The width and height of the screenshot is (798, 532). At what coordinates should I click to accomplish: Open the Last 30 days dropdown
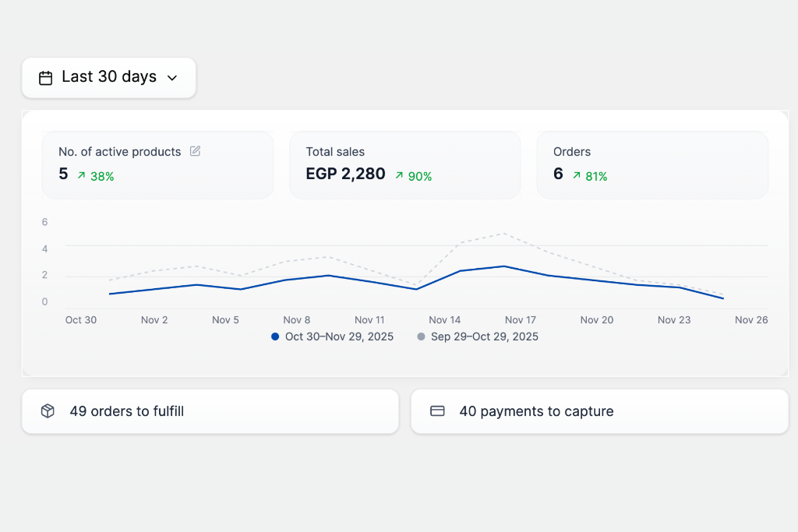tap(108, 78)
